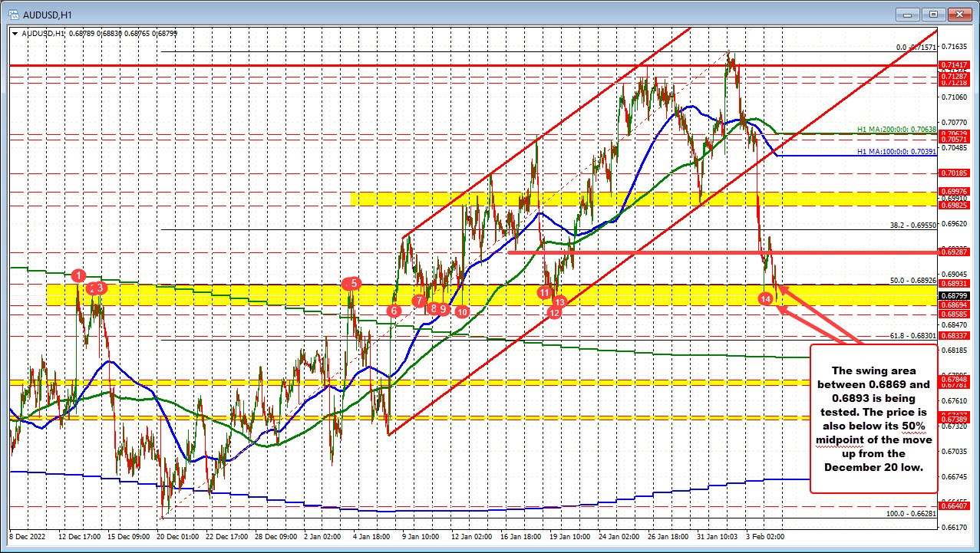Click marker 14 near the current price

pyautogui.click(x=765, y=300)
